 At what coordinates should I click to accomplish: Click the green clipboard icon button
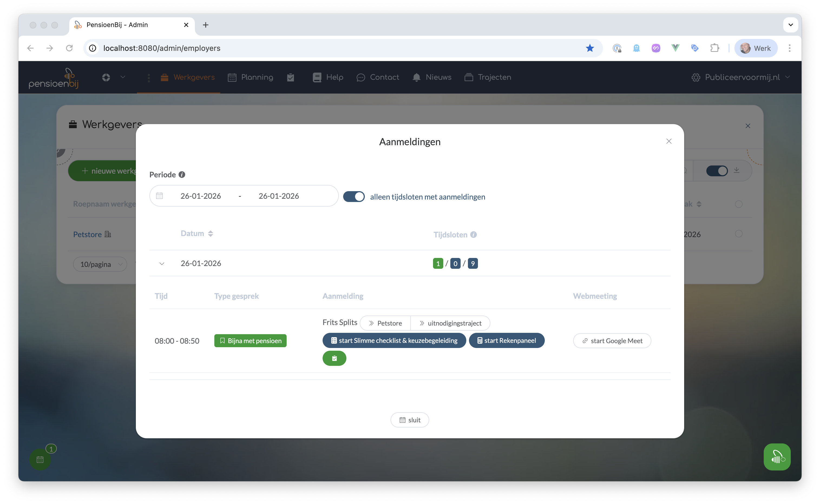(x=334, y=358)
